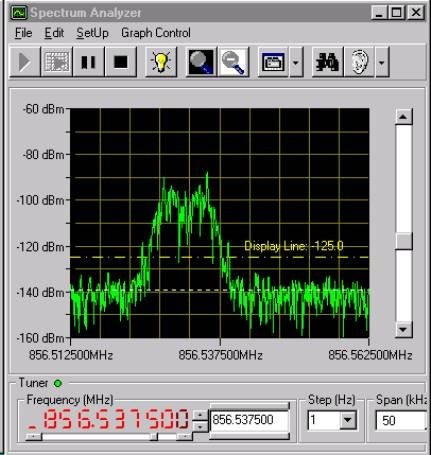Open the File menu
Screen dimensions: 431x455
pyautogui.click(x=24, y=33)
